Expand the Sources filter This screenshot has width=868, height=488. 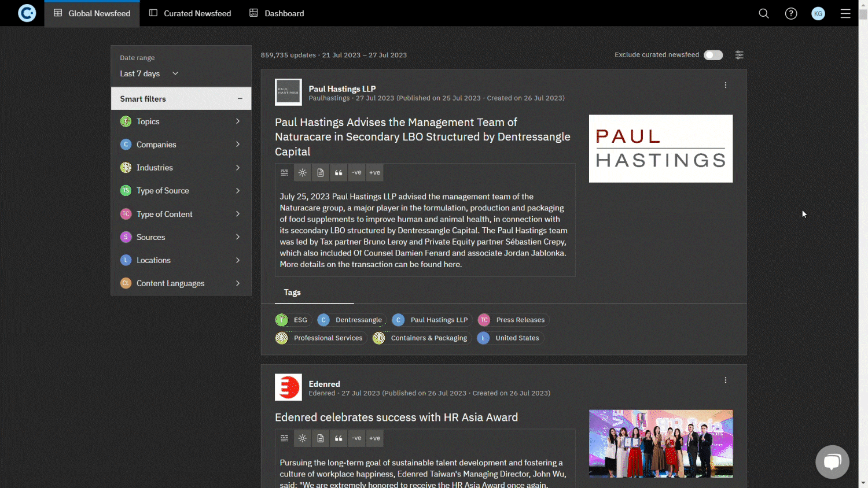(181, 237)
